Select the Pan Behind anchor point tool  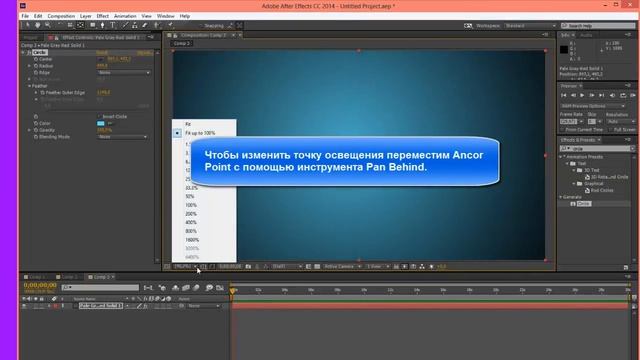(80, 25)
